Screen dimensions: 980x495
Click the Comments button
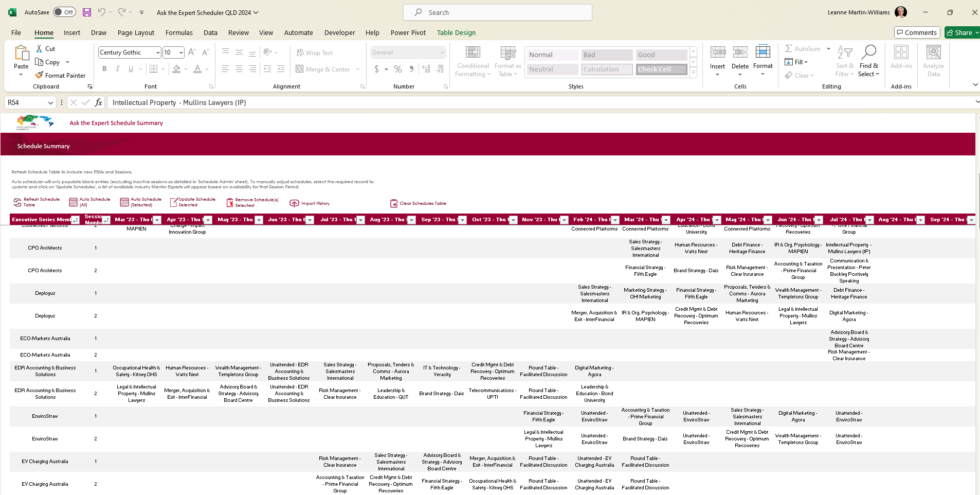(917, 32)
